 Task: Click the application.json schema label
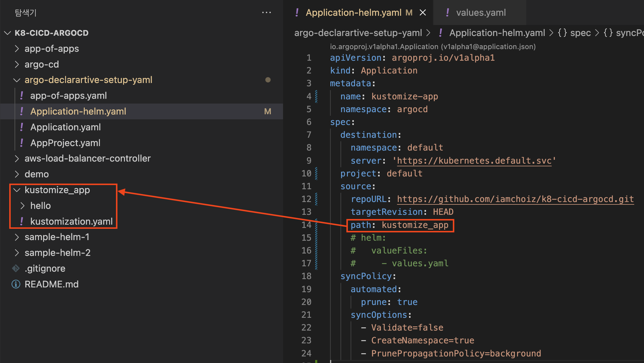(433, 47)
